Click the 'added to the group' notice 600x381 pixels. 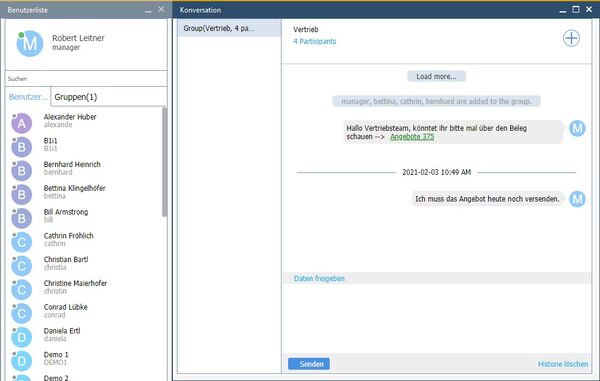(436, 101)
